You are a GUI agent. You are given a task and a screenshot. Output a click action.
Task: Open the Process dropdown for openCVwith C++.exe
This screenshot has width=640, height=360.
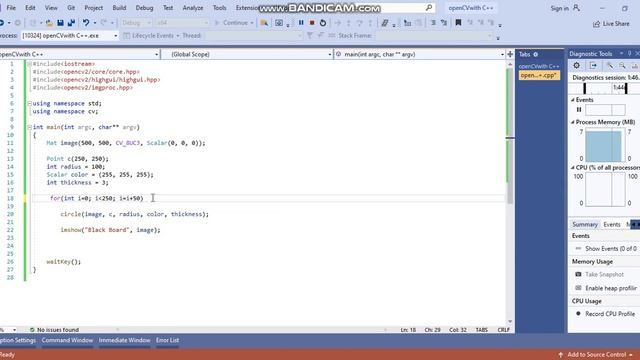tap(116, 36)
